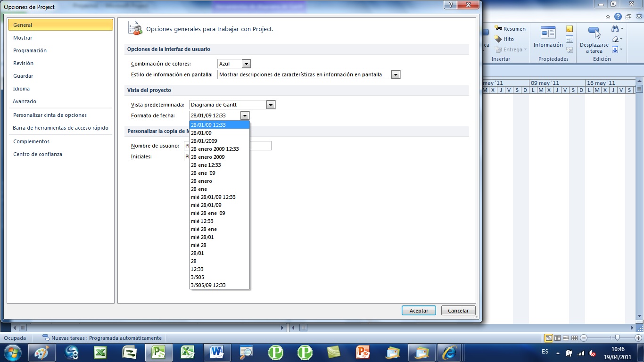Show hidden system tray icons
The height and width of the screenshot is (362, 644).
click(558, 353)
